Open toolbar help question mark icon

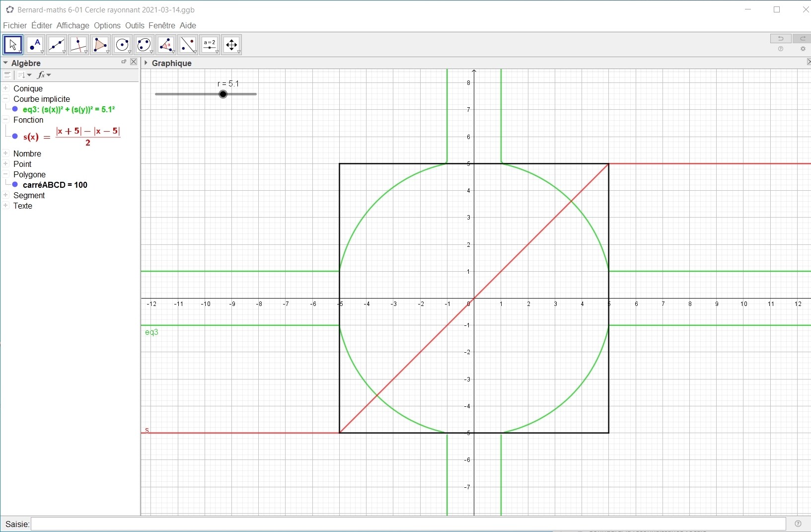(x=781, y=49)
